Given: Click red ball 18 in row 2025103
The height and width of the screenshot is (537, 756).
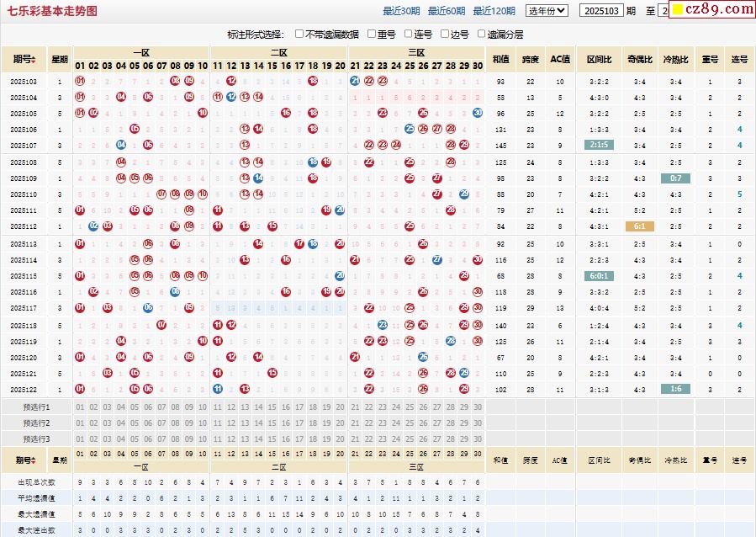Looking at the screenshot, I should pos(313,82).
